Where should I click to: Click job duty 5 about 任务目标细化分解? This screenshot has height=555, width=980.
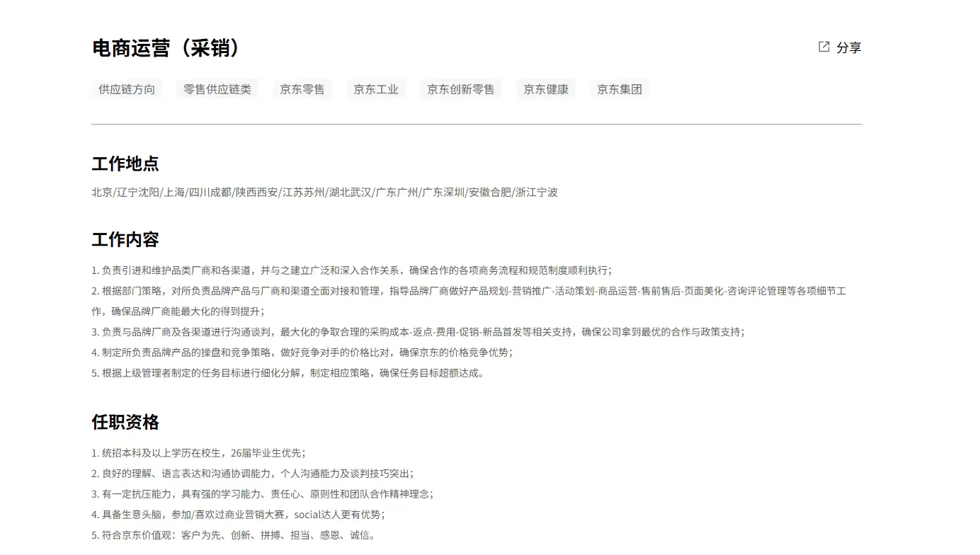[x=288, y=373]
